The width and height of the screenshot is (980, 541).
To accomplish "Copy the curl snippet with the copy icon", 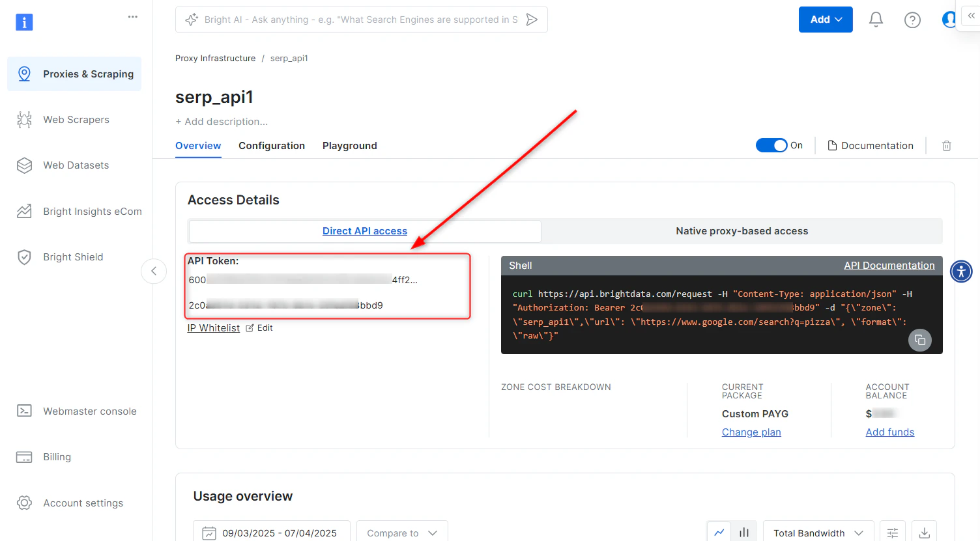I will tap(920, 340).
